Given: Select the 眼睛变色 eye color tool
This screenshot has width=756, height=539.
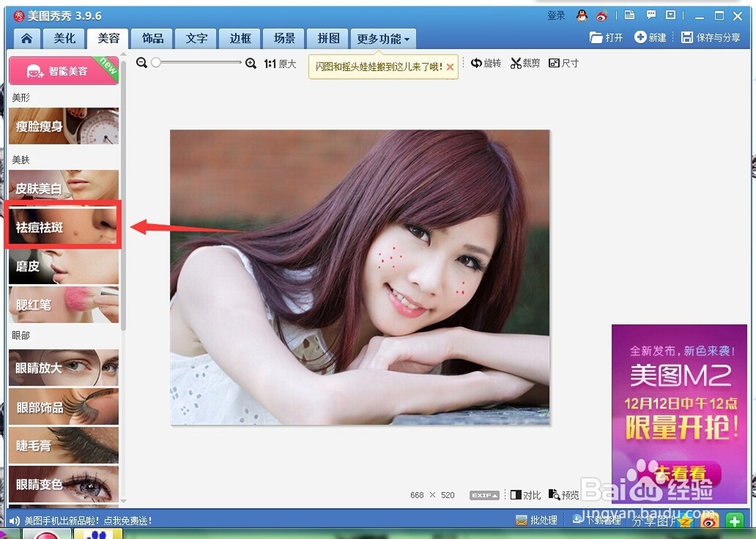Looking at the screenshot, I should 64,484.
